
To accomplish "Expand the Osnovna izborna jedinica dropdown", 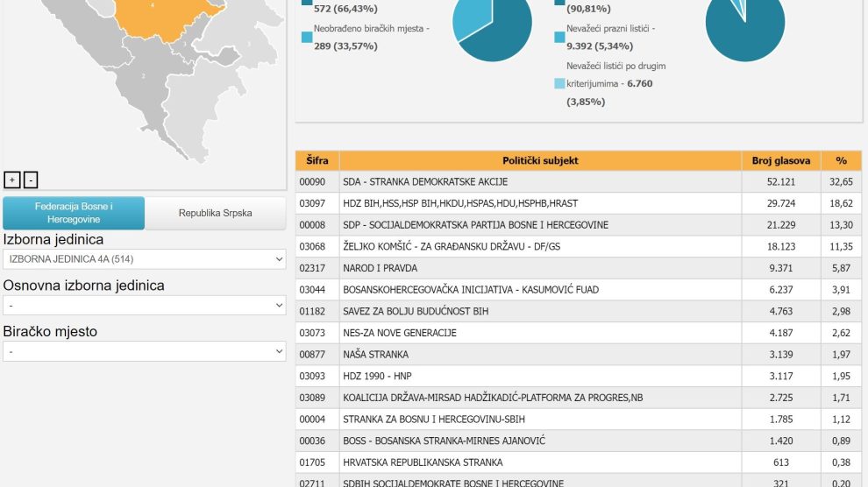I will point(145,305).
